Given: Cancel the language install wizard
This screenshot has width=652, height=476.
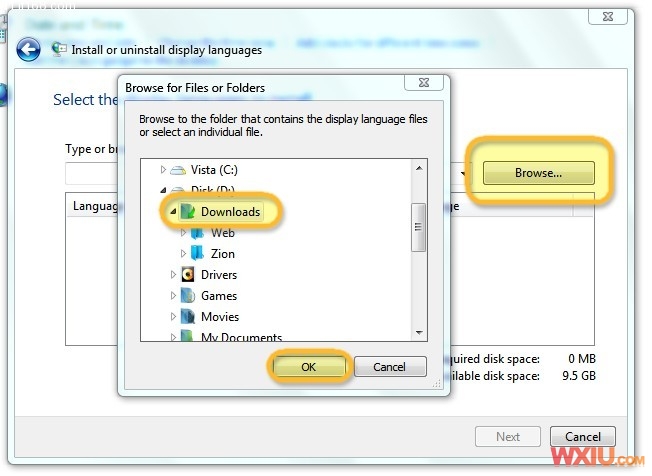Looking at the screenshot, I should click(582, 436).
